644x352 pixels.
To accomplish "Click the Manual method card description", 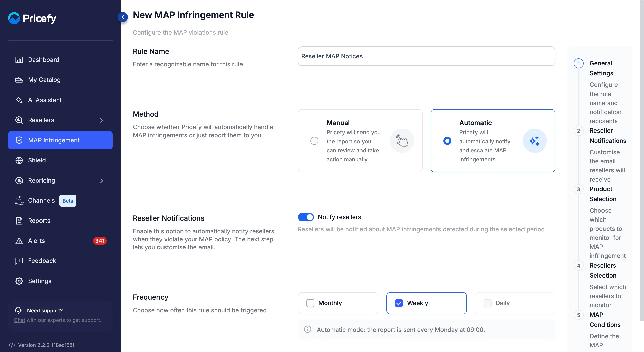I will (x=353, y=146).
